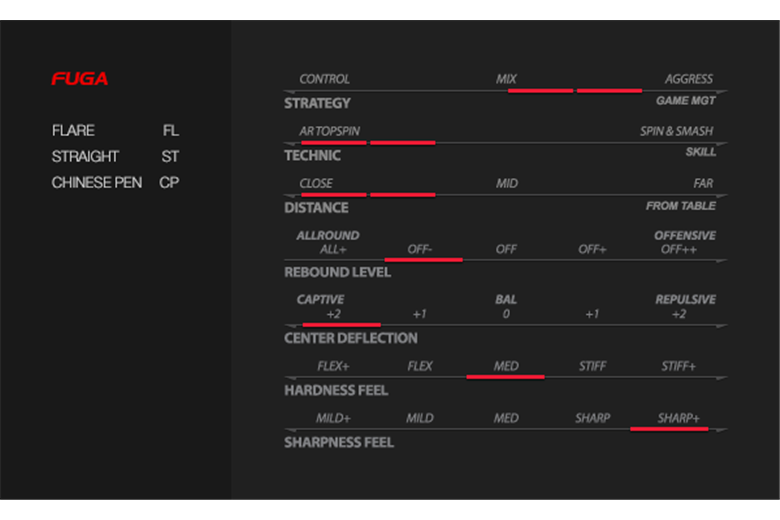Click the CP handle abbreviation
Viewport: 780px width, 520px height.
pyautogui.click(x=169, y=183)
